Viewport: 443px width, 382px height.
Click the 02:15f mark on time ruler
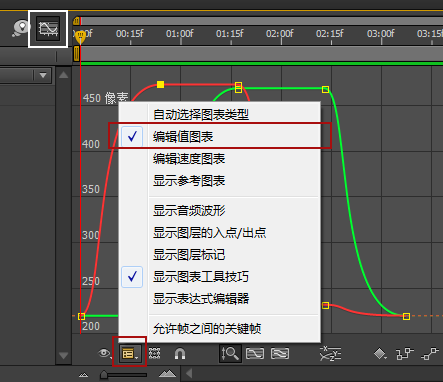(330, 34)
